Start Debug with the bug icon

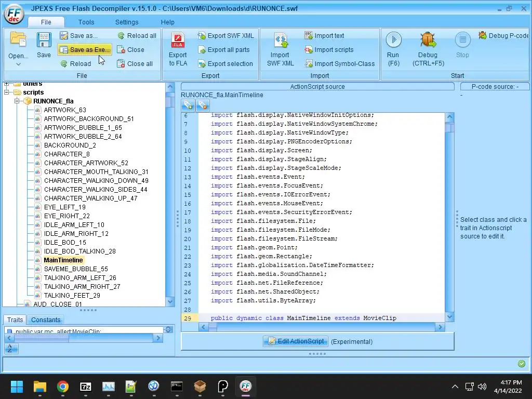(x=428, y=40)
